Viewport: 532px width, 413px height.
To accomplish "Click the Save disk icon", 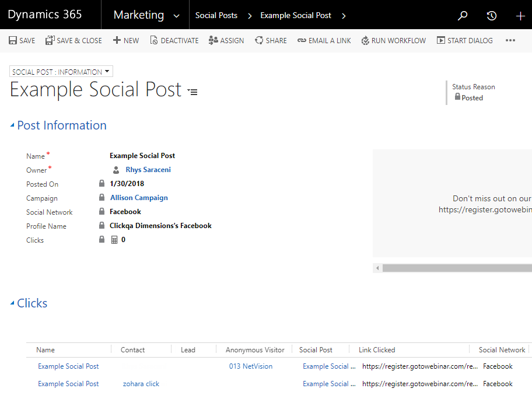I will tap(13, 40).
